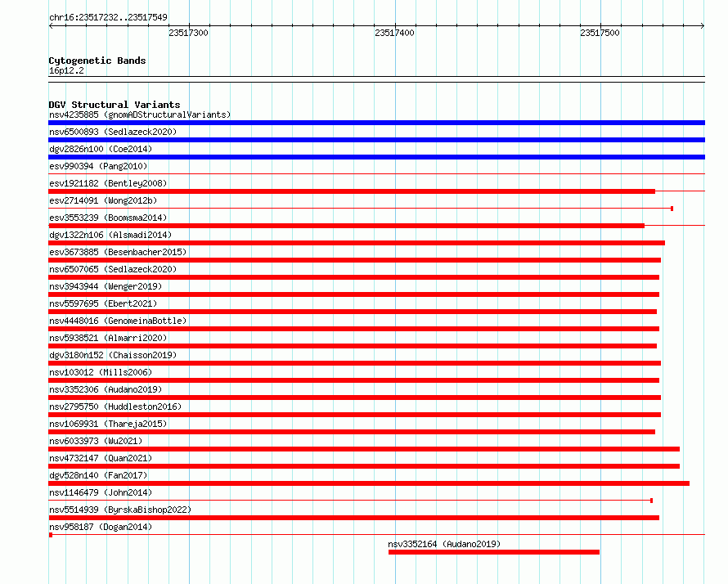
Task: Open variant nsv5597695 (Ebert2021)
Action: pyautogui.click(x=103, y=303)
